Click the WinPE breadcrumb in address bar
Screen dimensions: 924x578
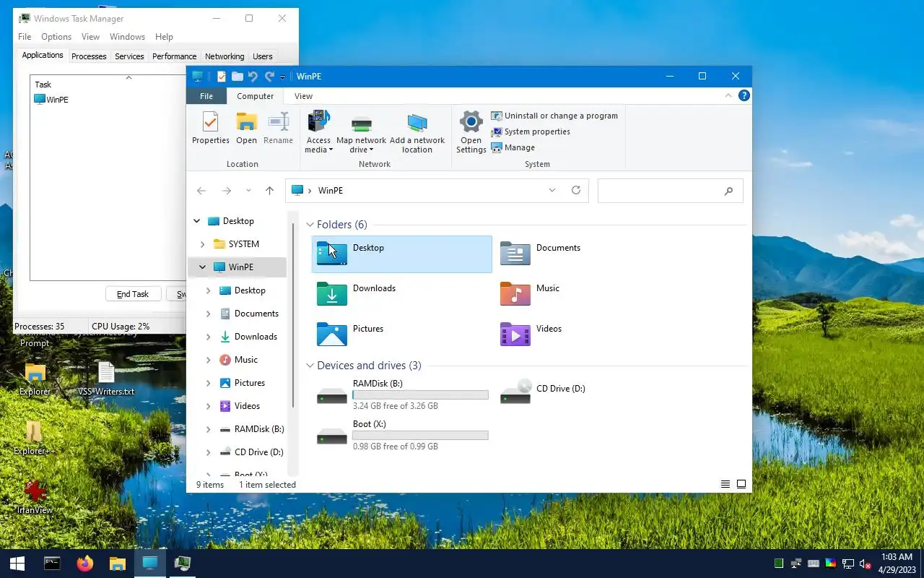331,191
